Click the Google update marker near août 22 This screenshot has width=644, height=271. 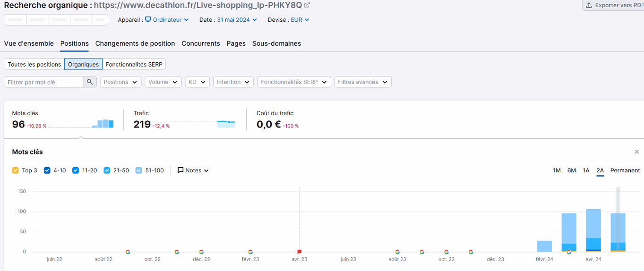128,252
